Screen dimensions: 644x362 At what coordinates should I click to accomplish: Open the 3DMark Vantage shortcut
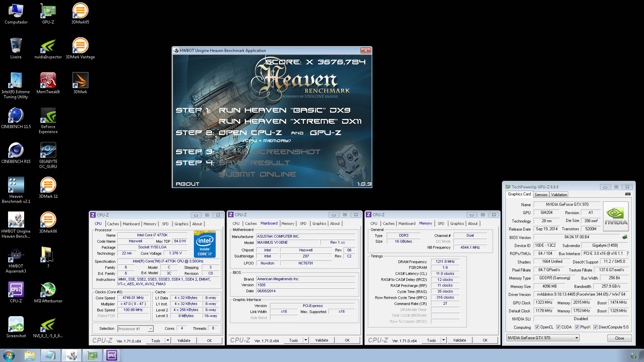pos(80,48)
